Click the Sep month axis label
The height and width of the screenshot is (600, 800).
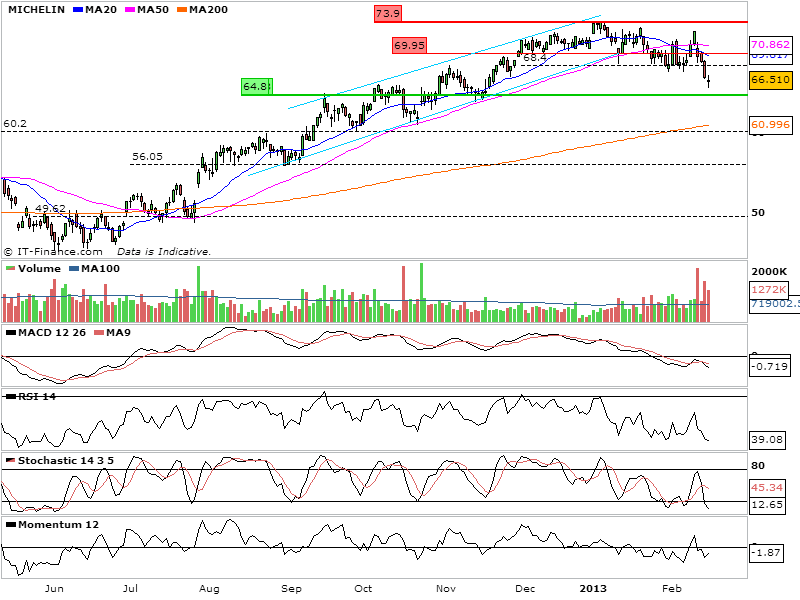[x=291, y=589]
